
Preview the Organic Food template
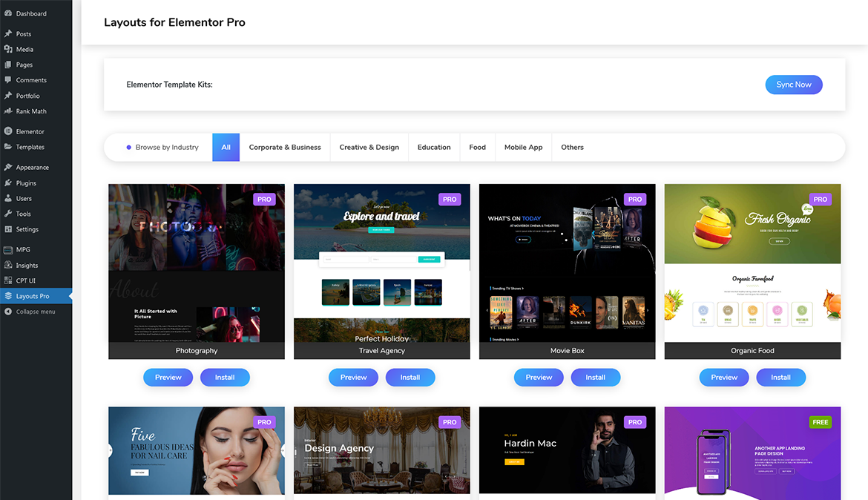[x=724, y=377]
